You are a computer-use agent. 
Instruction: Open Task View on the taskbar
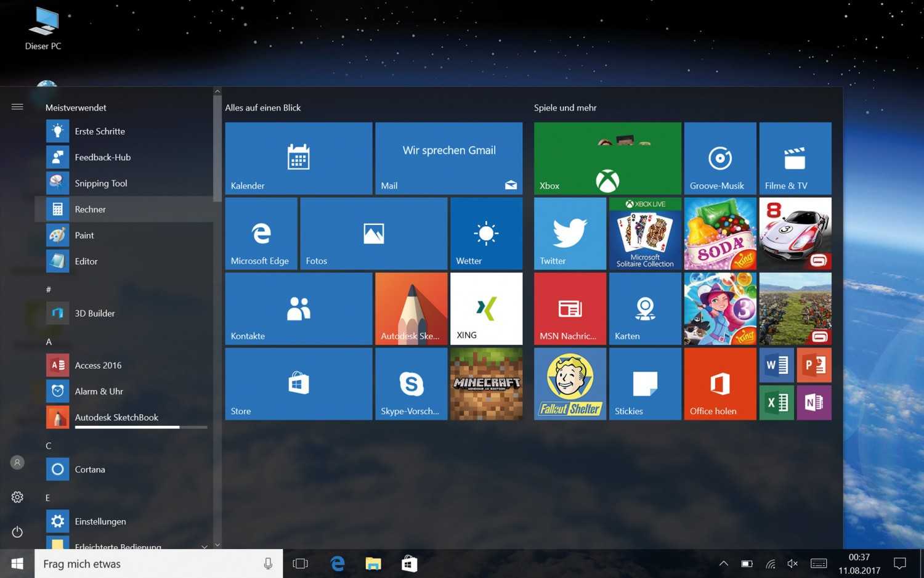pos(301,564)
